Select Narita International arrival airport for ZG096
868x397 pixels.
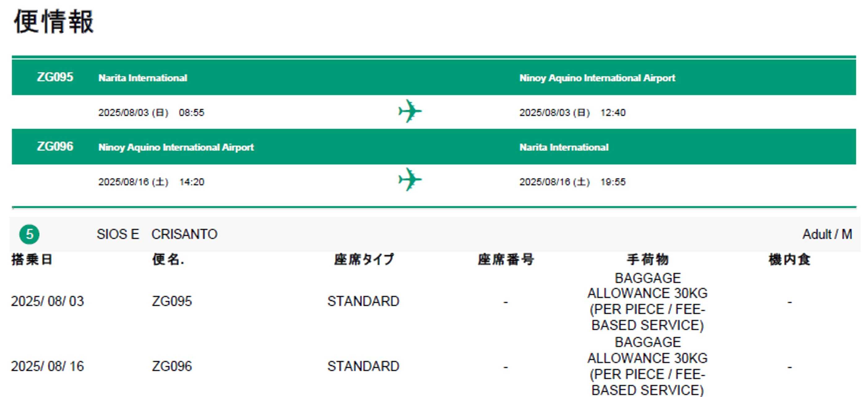564,147
